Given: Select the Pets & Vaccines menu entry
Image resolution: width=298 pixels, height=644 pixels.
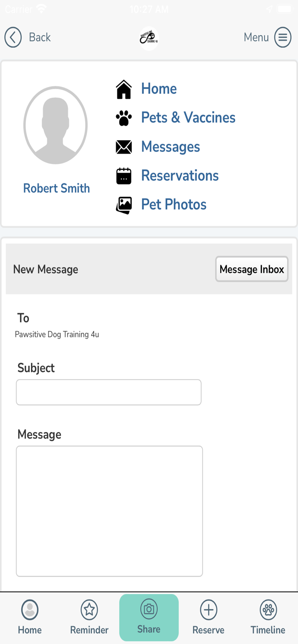Looking at the screenshot, I should (188, 117).
